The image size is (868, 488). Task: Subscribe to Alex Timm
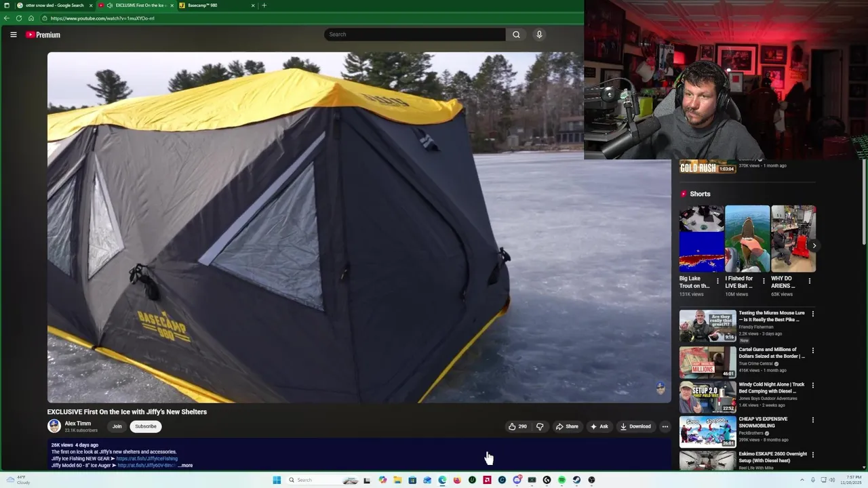point(146,426)
